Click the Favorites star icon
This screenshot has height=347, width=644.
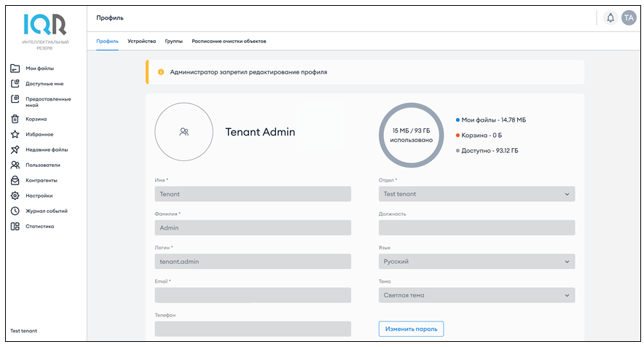(15, 134)
